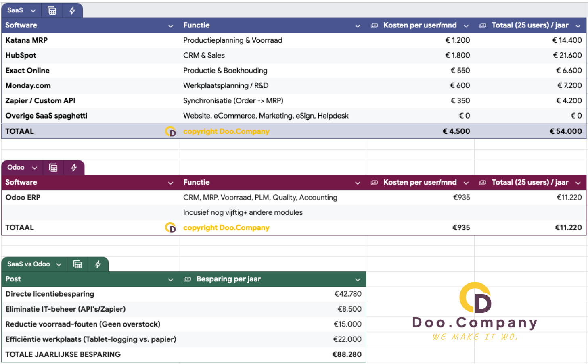588x364 pixels.
Task: Click the Doo.Company wordmark text
Action: (x=474, y=322)
